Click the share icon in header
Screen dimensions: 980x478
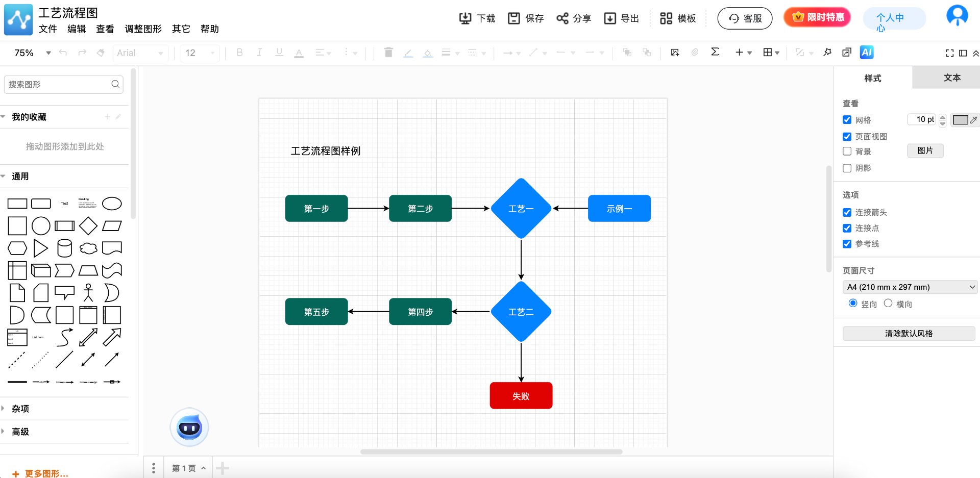point(562,18)
